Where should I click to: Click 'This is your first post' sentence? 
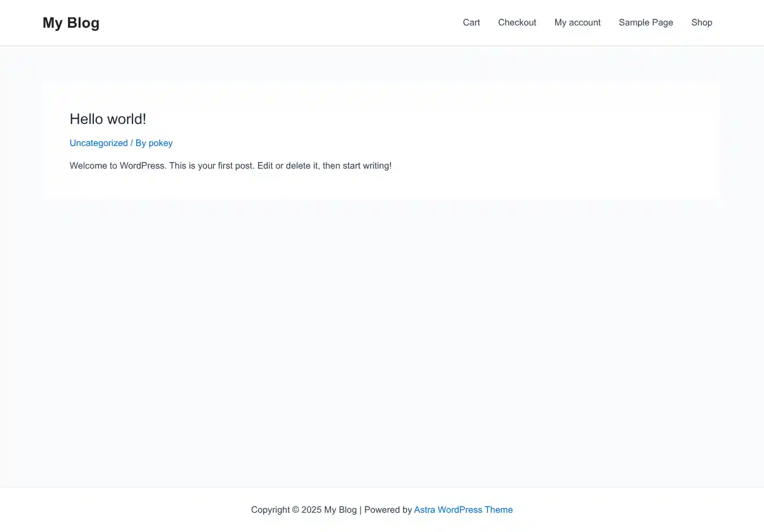[x=211, y=166]
